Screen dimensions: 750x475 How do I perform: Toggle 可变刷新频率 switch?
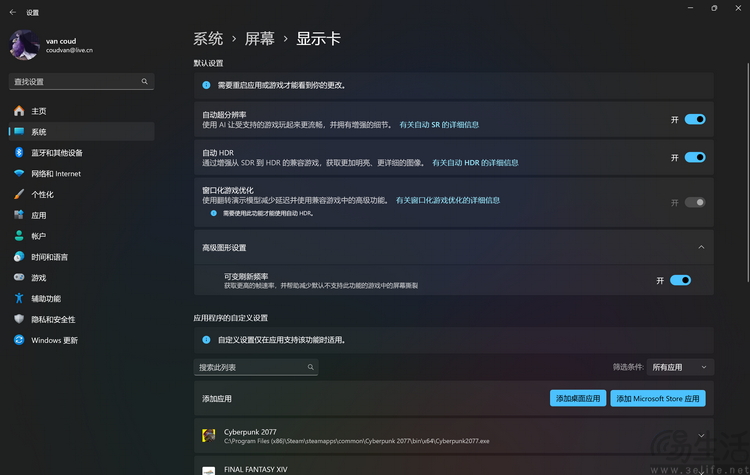(681, 280)
